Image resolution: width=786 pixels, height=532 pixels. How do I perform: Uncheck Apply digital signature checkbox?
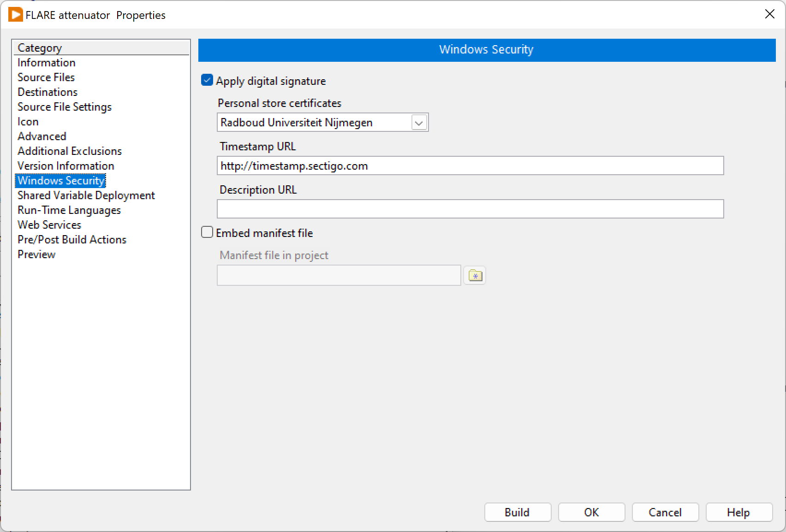click(x=207, y=81)
